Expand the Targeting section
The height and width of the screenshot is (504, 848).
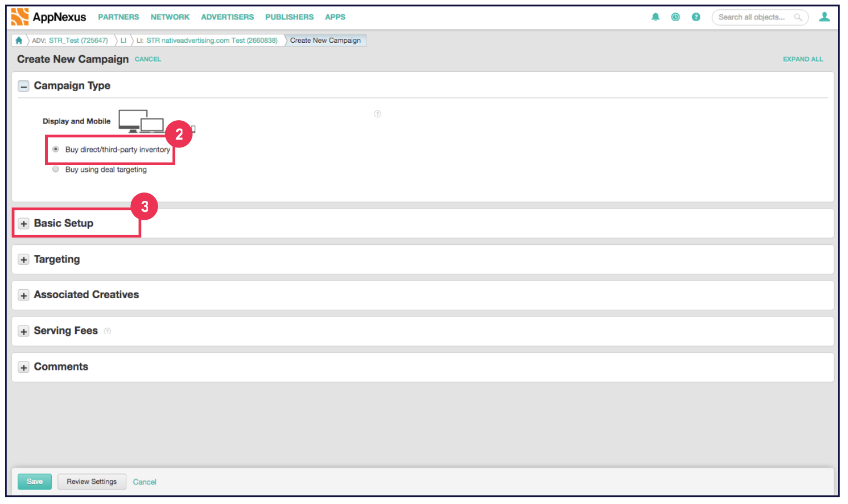pyautogui.click(x=23, y=260)
